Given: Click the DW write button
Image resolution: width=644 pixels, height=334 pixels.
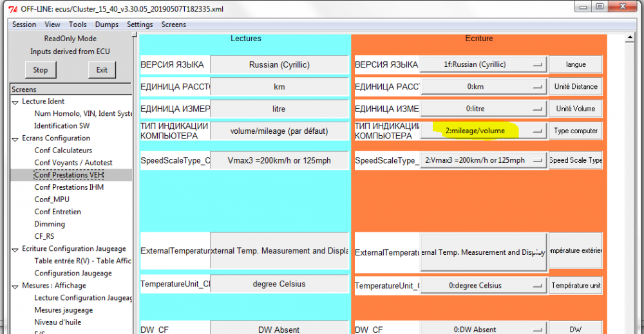Looking at the screenshot, I should pos(575,329).
